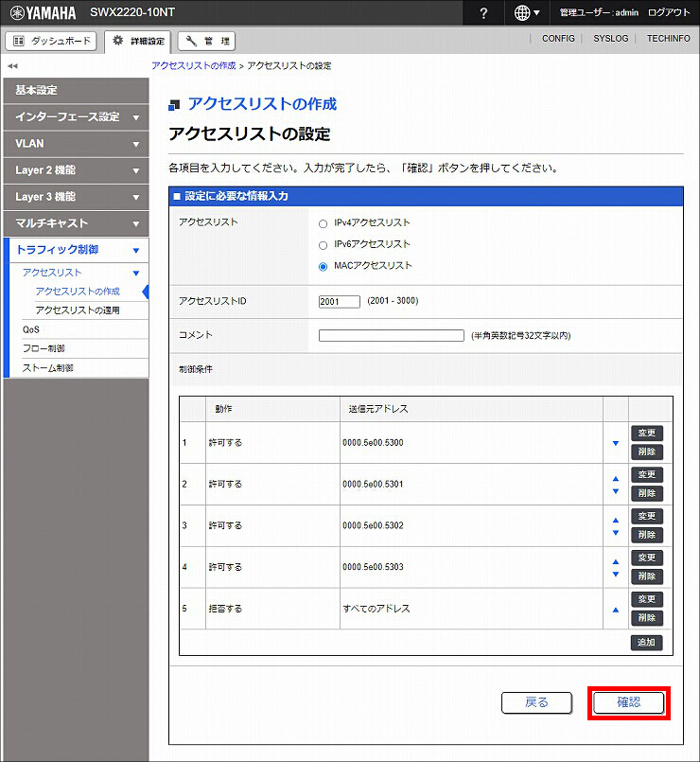
Task: Focus the アクセスリストID input field
Action: tap(339, 302)
